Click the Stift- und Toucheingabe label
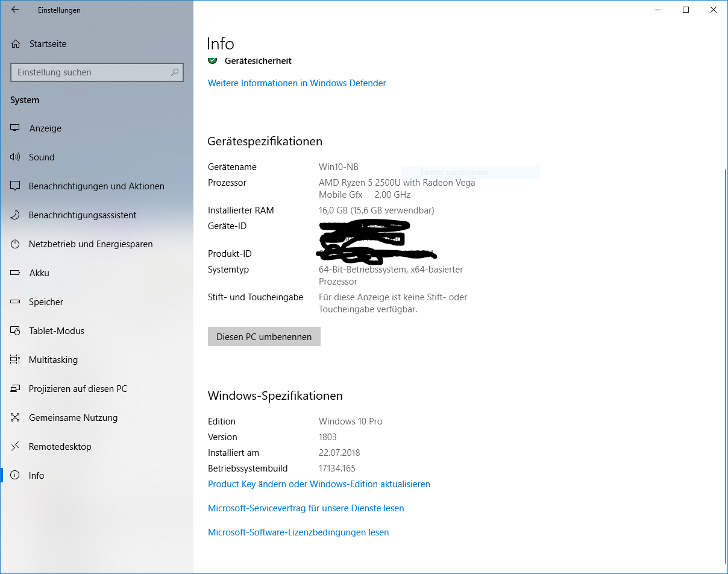This screenshot has height=574, width=728. point(256,297)
